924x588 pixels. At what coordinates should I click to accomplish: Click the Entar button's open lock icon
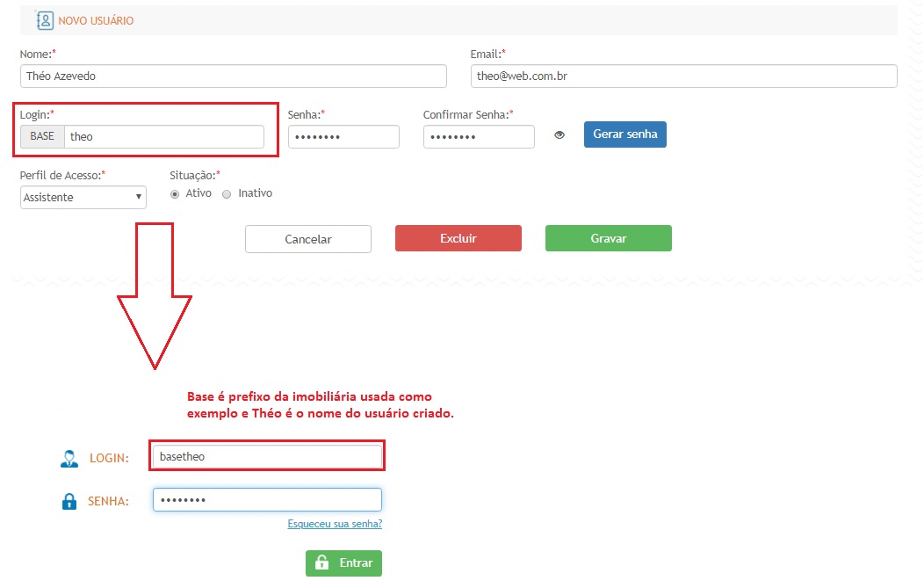[322, 563]
